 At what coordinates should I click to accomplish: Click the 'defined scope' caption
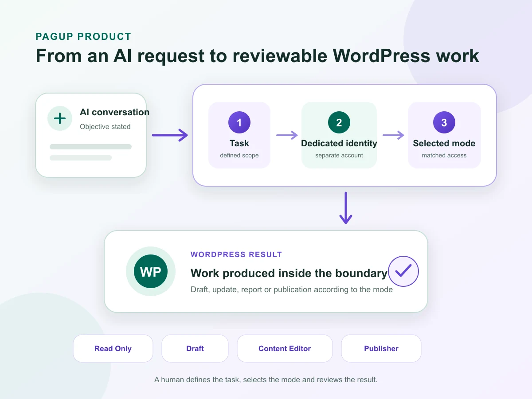coord(239,156)
